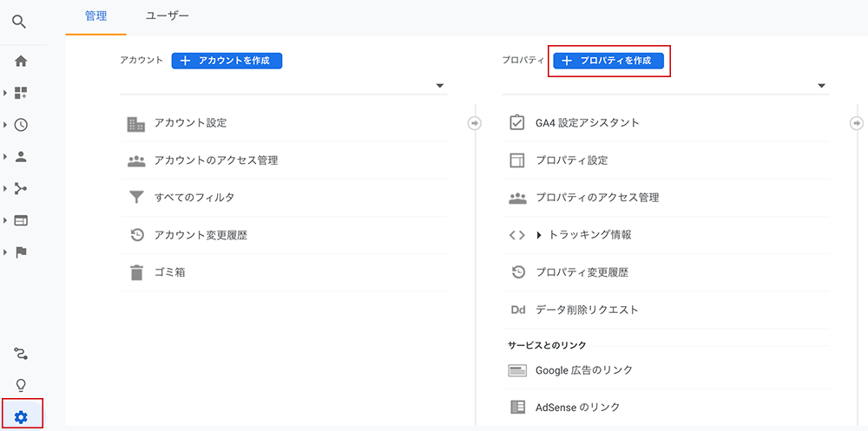Click the people icon beside account access management
This screenshot has width=868, height=431.
[135, 160]
